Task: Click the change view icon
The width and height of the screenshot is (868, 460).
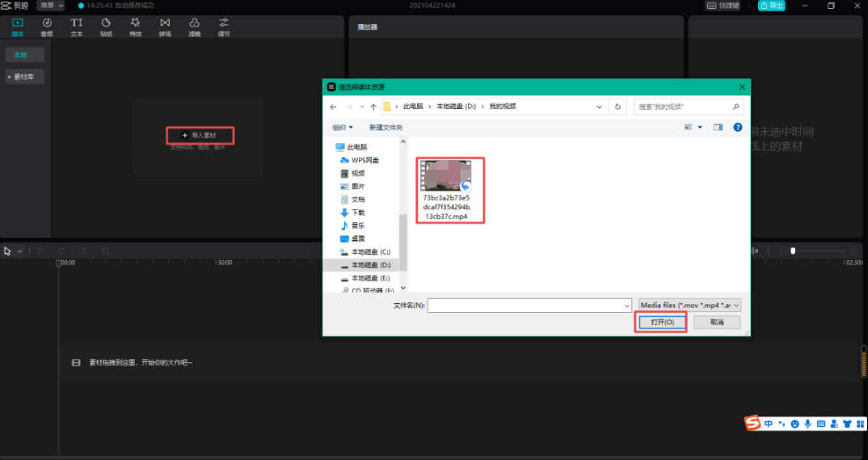Action: (688, 127)
